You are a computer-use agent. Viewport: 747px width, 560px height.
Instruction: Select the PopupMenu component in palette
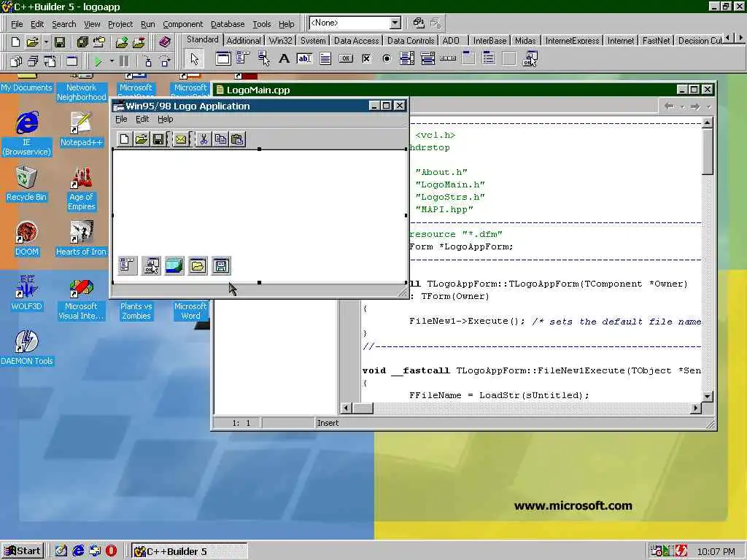pos(263,58)
